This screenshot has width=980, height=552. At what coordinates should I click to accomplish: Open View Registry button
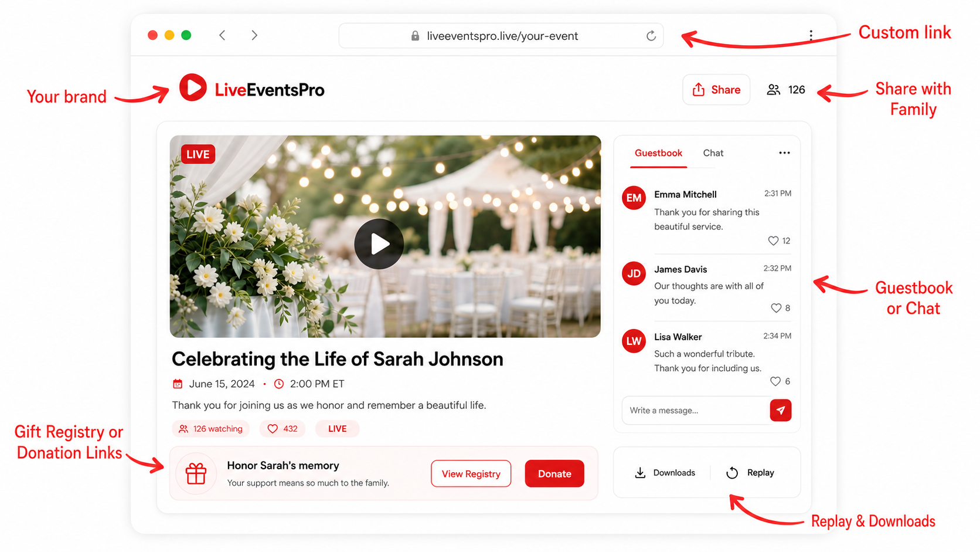point(471,473)
